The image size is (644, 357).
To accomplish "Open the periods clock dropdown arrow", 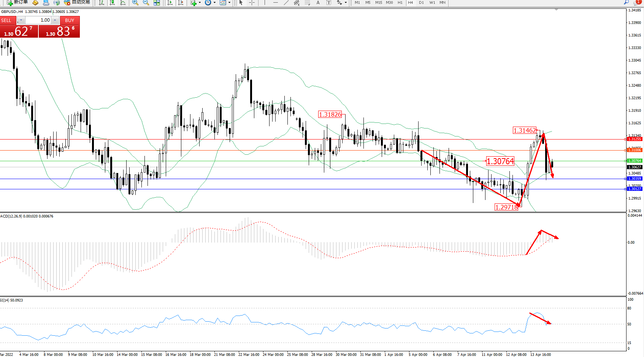I will (214, 3).
